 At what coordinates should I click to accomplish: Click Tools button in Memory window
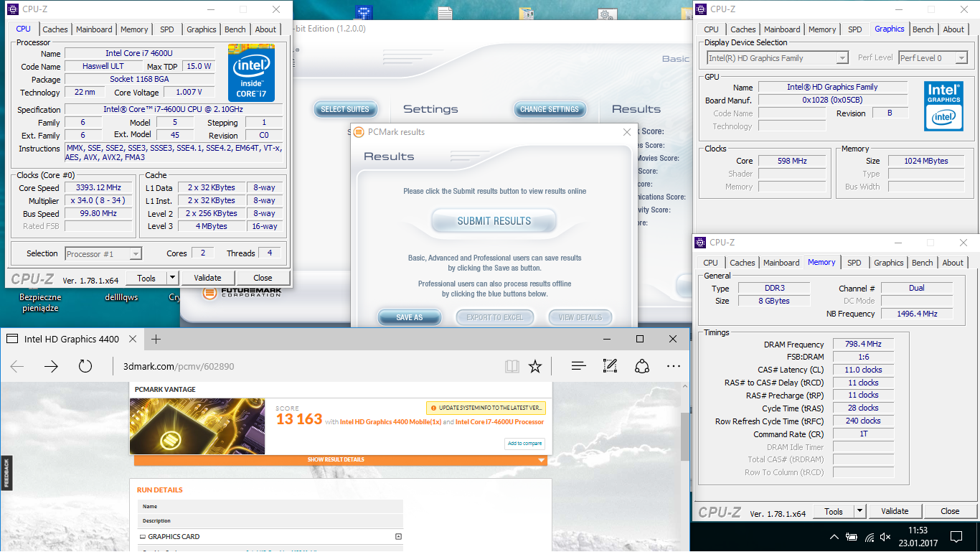pyautogui.click(x=834, y=511)
